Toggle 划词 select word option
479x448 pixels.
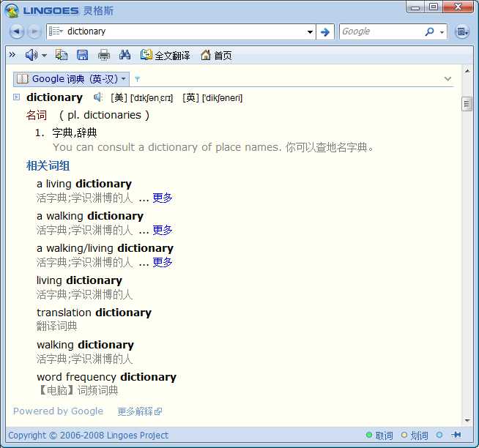(x=414, y=435)
